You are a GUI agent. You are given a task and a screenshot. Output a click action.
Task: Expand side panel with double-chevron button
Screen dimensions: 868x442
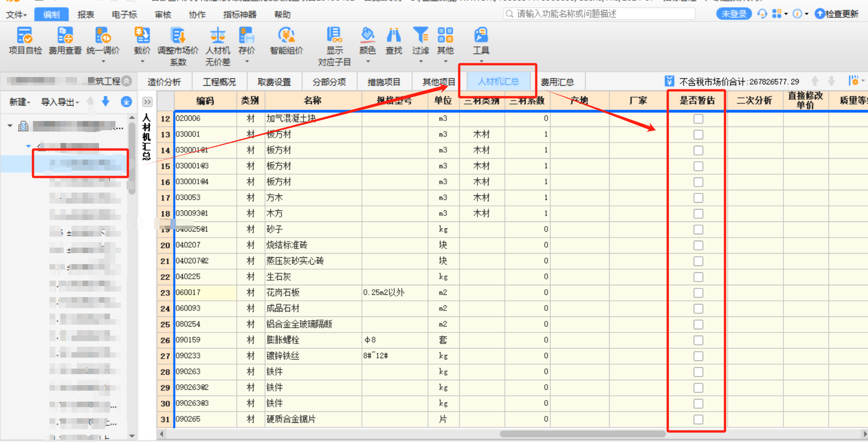147,102
